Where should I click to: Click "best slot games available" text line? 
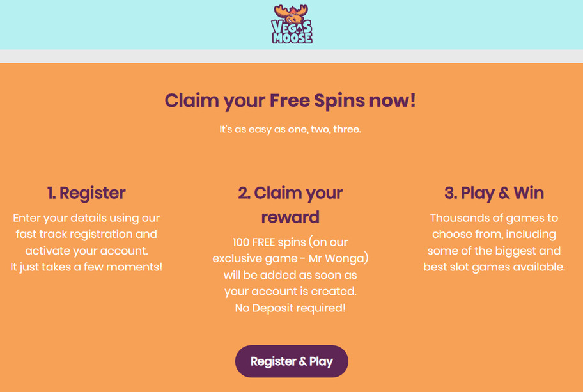(494, 267)
